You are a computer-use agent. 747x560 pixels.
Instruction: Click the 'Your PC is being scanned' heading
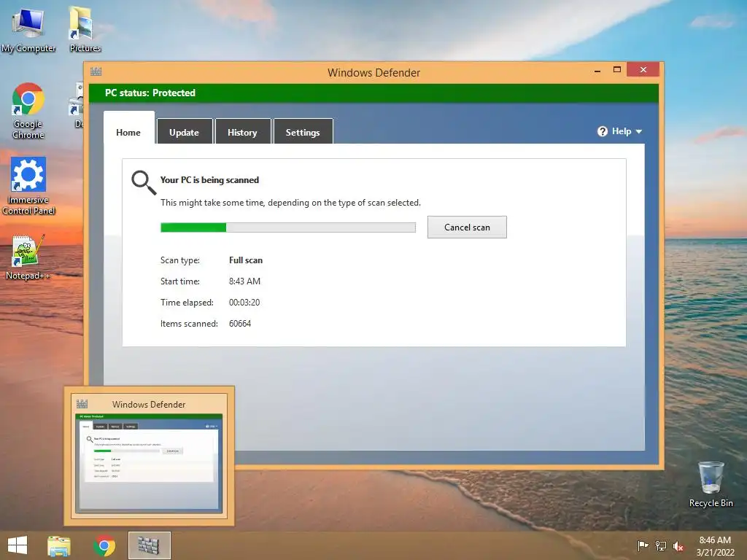point(209,180)
